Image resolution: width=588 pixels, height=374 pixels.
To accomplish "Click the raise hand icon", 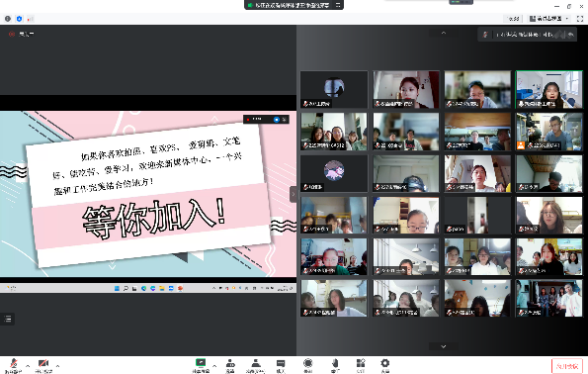I will pos(335,365).
